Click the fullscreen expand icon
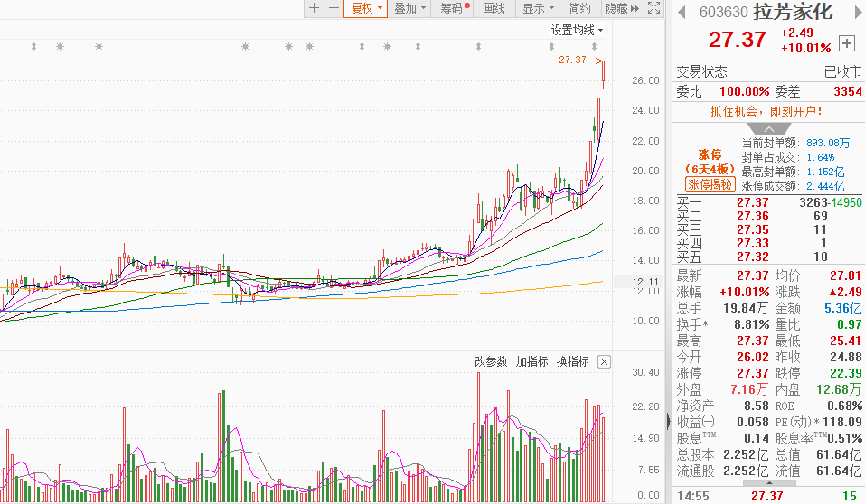The width and height of the screenshot is (865, 504). tap(653, 8)
